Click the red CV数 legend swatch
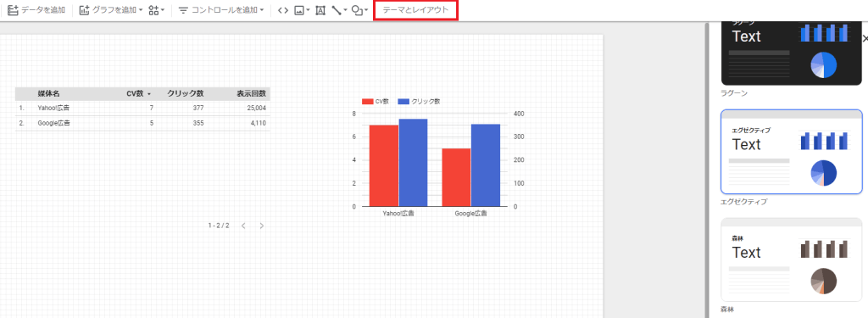 368,102
